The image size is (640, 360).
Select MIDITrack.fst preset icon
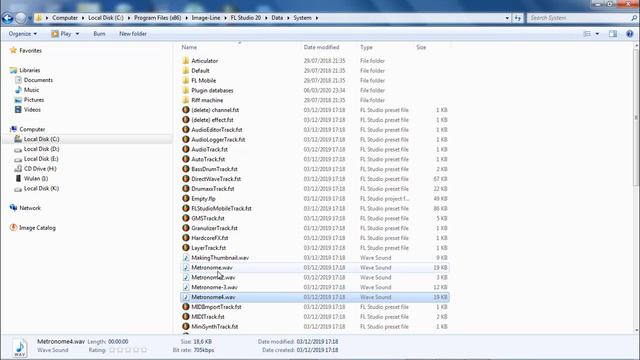pyautogui.click(x=186, y=317)
